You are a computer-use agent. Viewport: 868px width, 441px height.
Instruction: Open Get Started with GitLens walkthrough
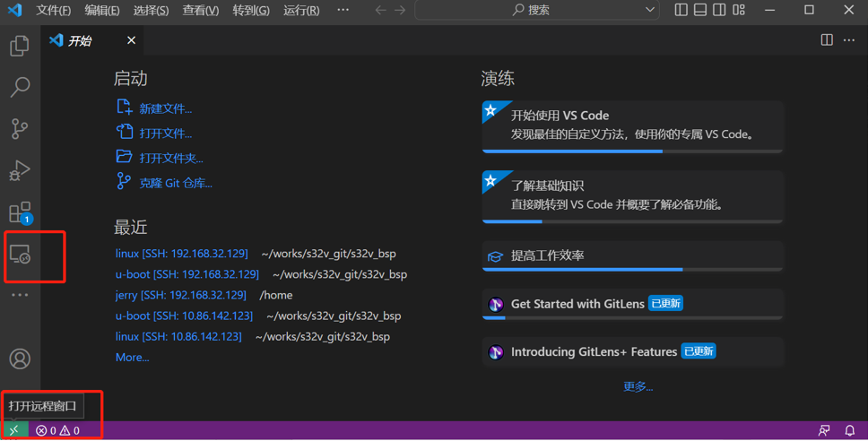[x=632, y=304]
